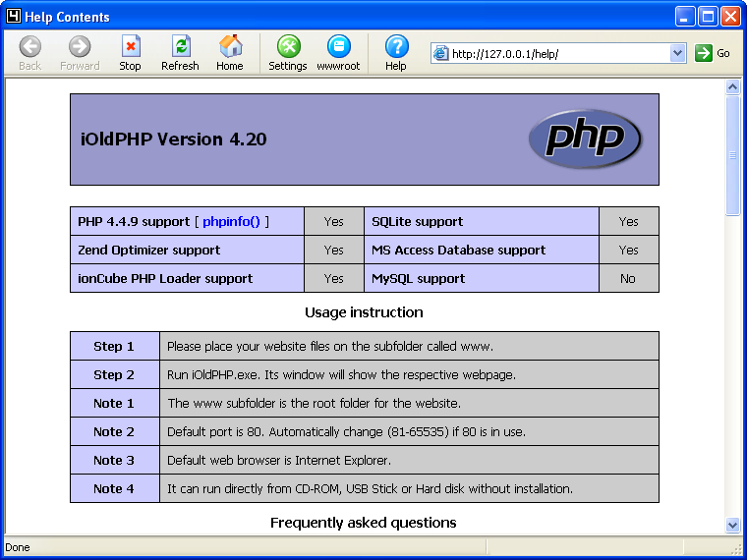Click the text about placing website files
747x560 pixels.
coord(330,346)
